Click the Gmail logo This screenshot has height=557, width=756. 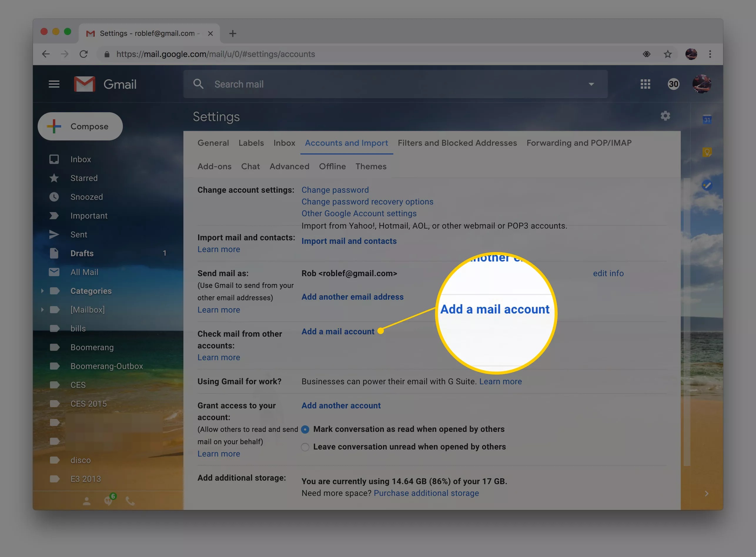tap(105, 84)
